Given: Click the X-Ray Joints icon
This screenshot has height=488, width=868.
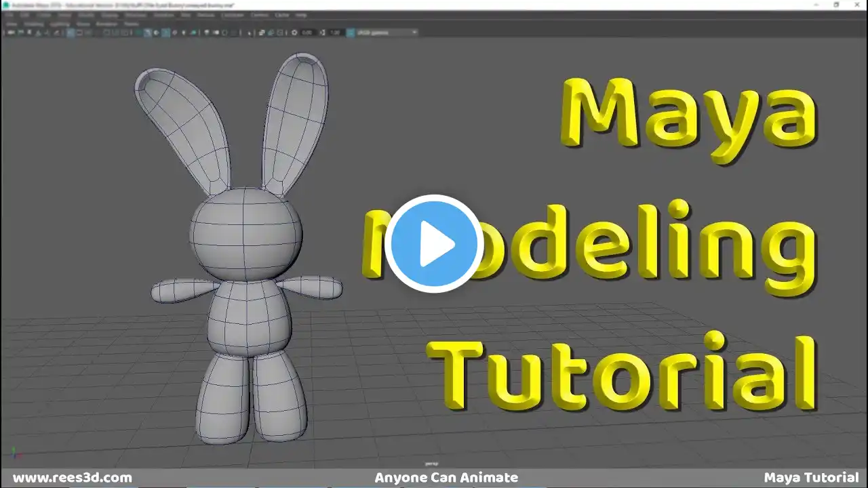Looking at the screenshot, I should (279, 32).
